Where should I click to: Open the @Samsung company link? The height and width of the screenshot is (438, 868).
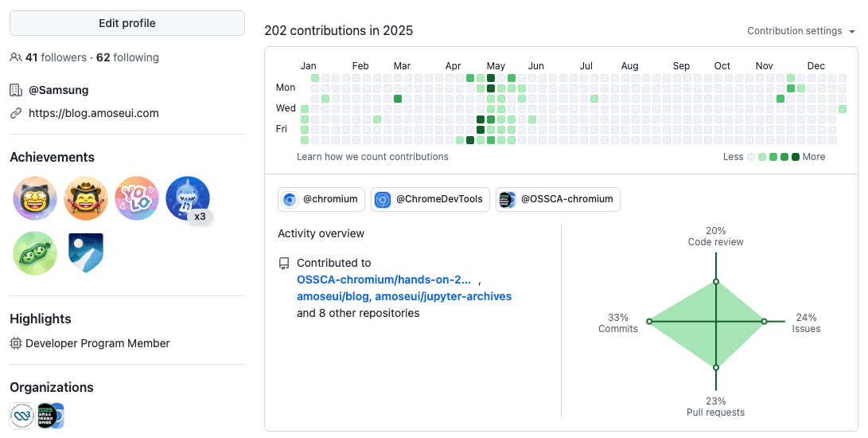(x=59, y=90)
